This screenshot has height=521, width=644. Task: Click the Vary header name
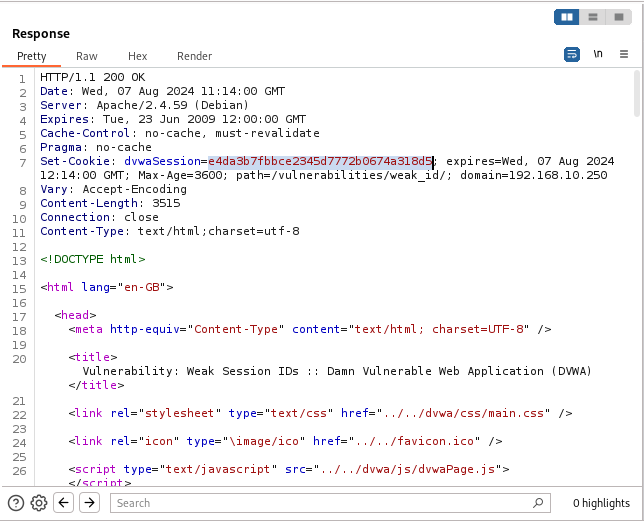click(54, 189)
